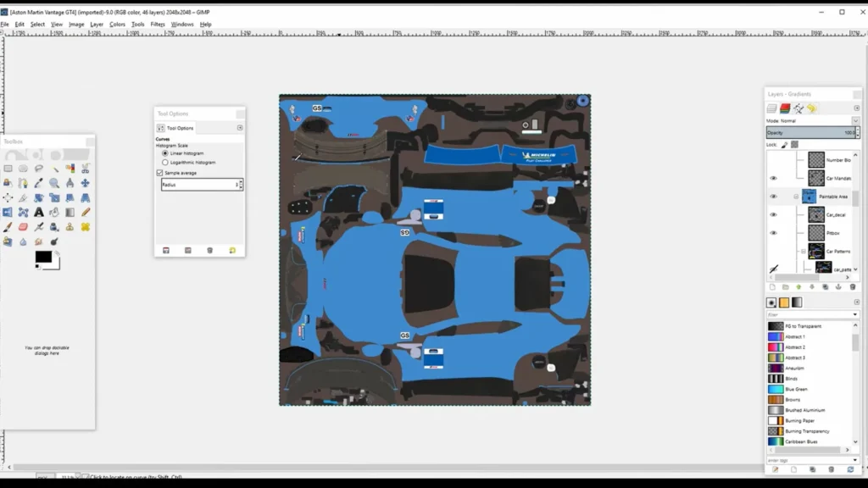Select the Pencil tool
The image size is (868, 488).
pyautogui.click(x=86, y=213)
